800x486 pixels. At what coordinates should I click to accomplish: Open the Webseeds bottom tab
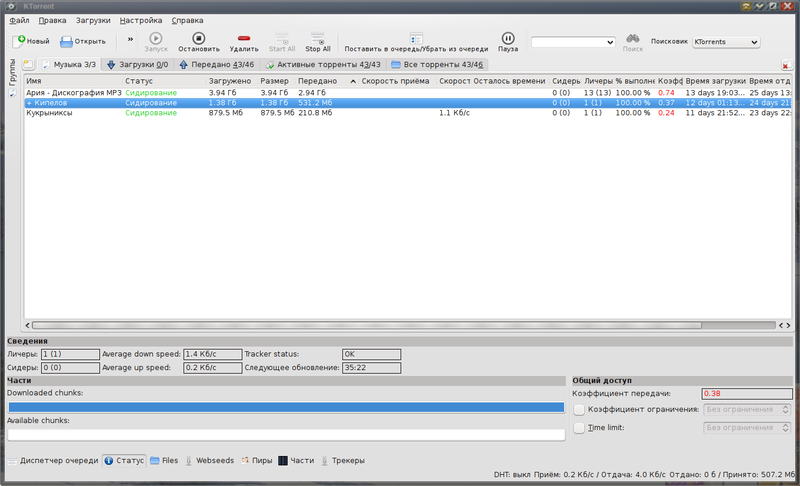tap(209, 461)
